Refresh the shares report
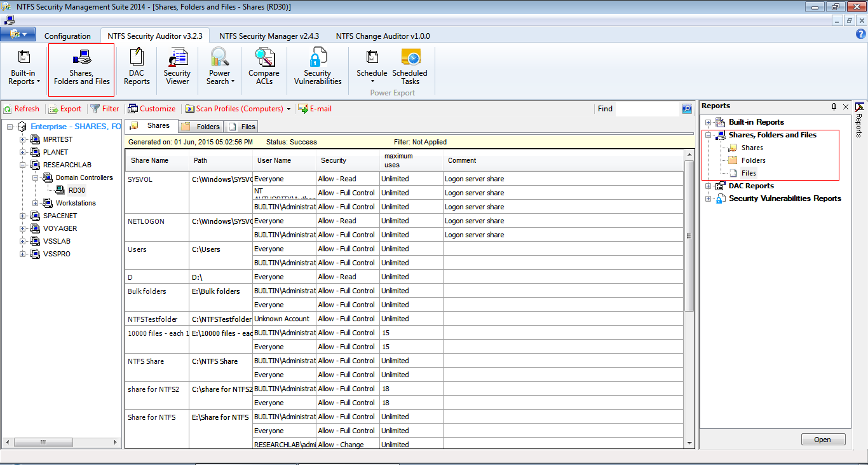The height and width of the screenshot is (465, 868). tap(22, 109)
